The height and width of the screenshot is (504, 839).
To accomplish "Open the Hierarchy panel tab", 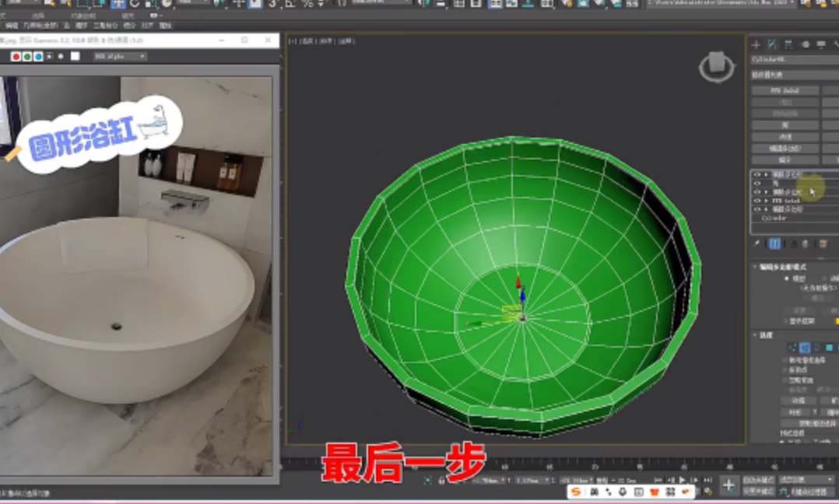I will coord(788,44).
